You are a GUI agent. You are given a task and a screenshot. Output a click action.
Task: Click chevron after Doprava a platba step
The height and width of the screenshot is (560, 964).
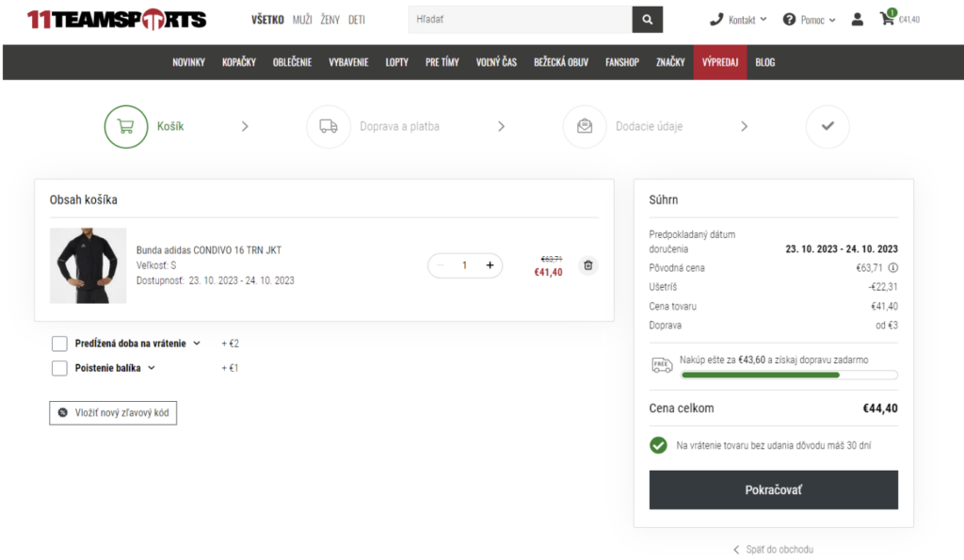point(501,127)
